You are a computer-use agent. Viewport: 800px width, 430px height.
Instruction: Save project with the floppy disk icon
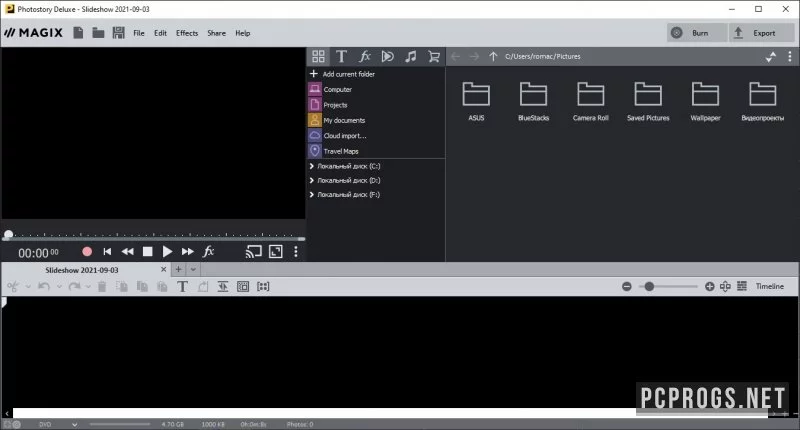(x=118, y=33)
